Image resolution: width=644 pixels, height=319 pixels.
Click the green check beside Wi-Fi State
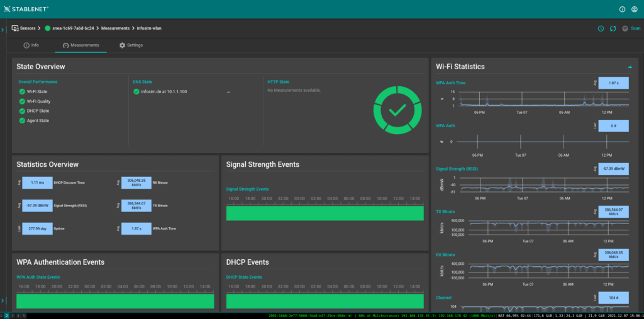(22, 92)
